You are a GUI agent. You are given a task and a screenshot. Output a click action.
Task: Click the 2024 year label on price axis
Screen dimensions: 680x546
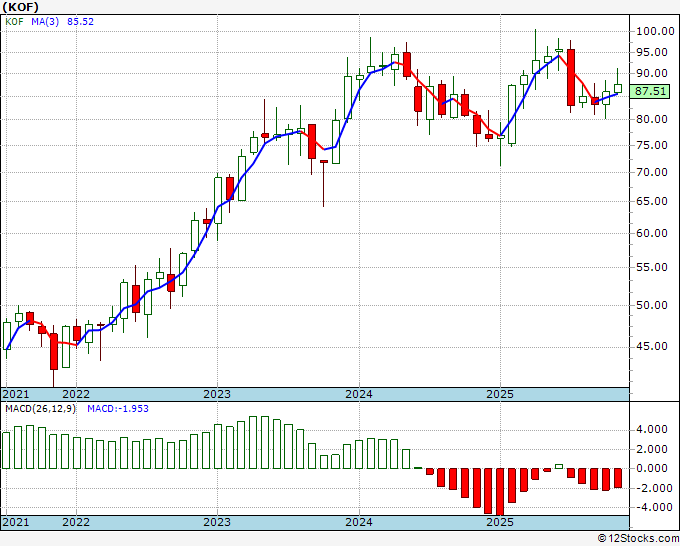coord(359,394)
